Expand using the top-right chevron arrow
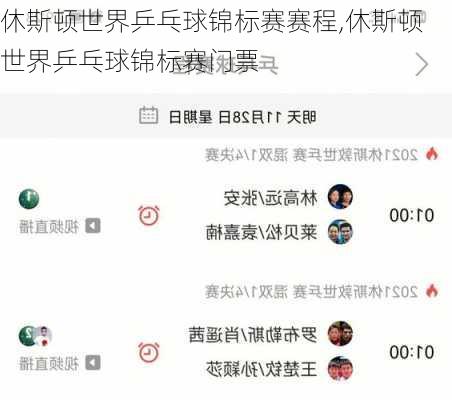Viewport: 452px width, 400px height. (x=422, y=64)
